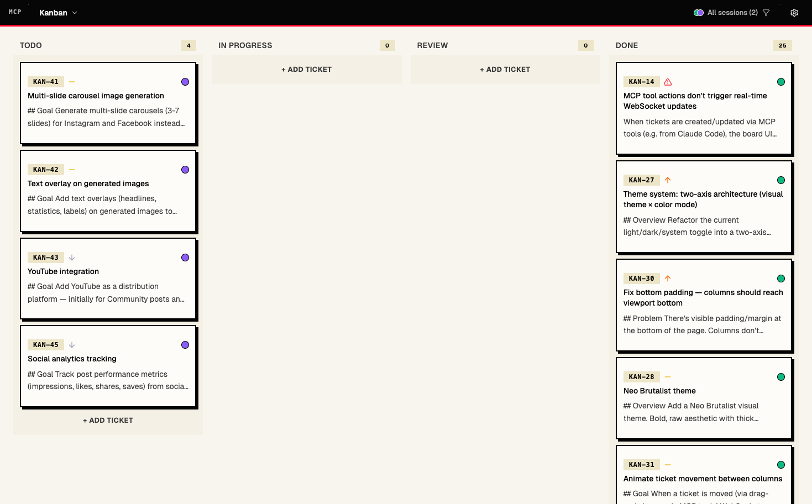Click the KAN-31 medium priority dash icon
This screenshot has height=504, width=812.
coord(668,465)
